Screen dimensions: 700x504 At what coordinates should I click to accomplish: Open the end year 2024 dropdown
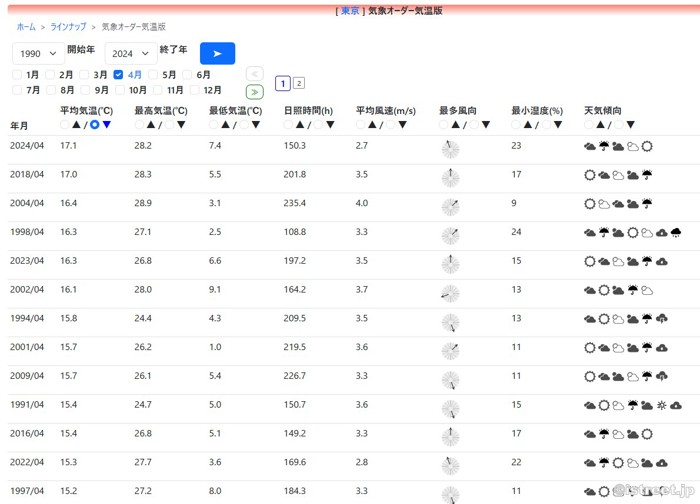130,54
